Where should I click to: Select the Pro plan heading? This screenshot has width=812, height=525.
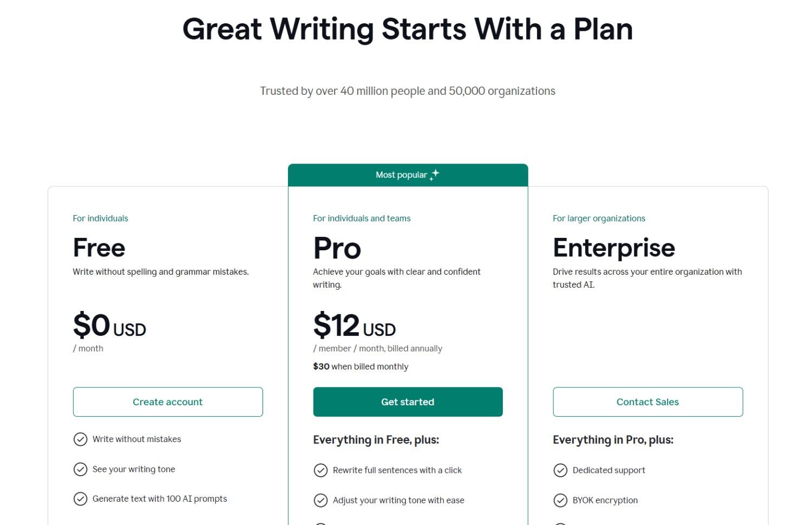point(337,248)
